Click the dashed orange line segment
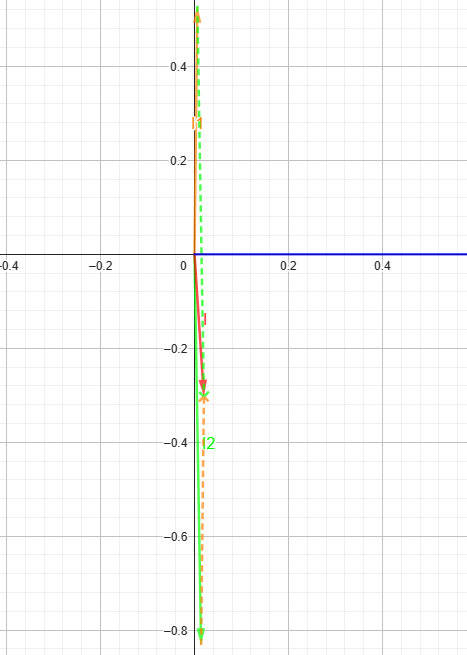 coord(202,518)
